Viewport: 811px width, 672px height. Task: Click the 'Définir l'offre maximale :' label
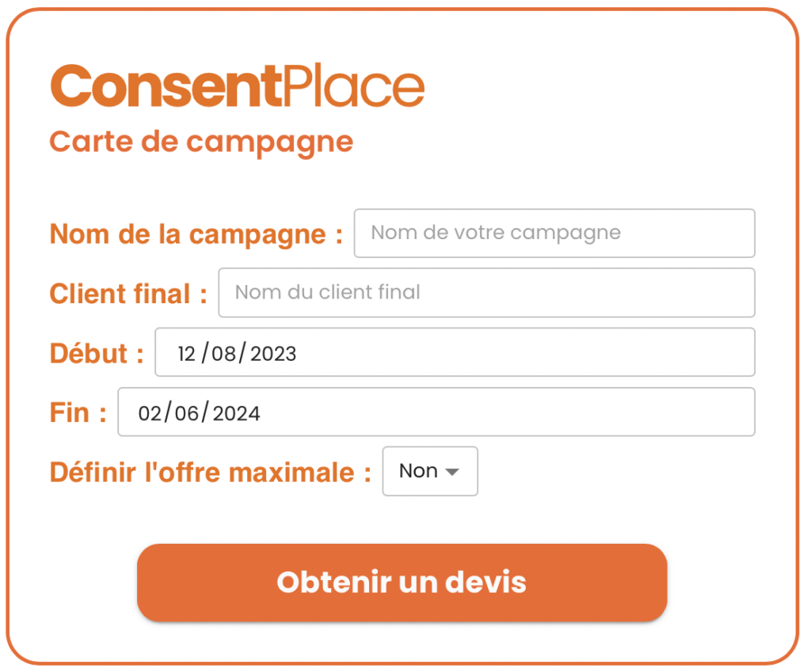point(211,473)
